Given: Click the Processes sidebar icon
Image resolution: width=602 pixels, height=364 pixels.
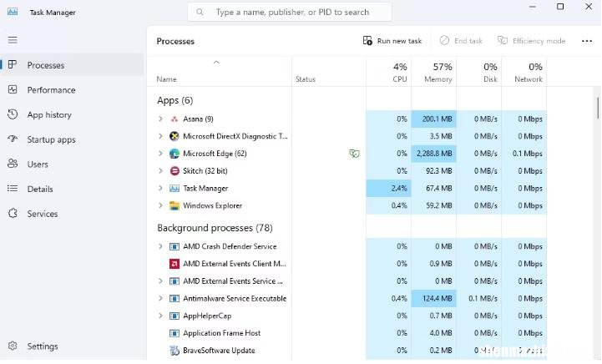Looking at the screenshot, I should tap(13, 65).
